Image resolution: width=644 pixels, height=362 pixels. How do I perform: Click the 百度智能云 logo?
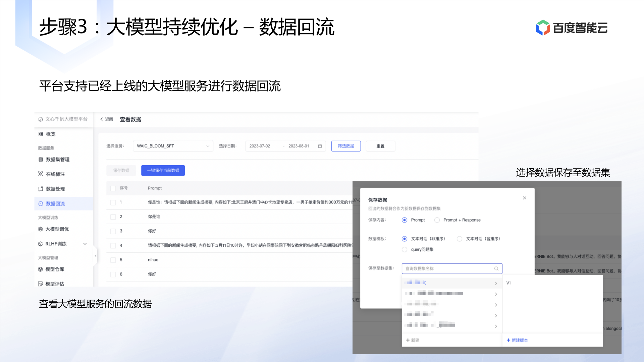pos(572,28)
